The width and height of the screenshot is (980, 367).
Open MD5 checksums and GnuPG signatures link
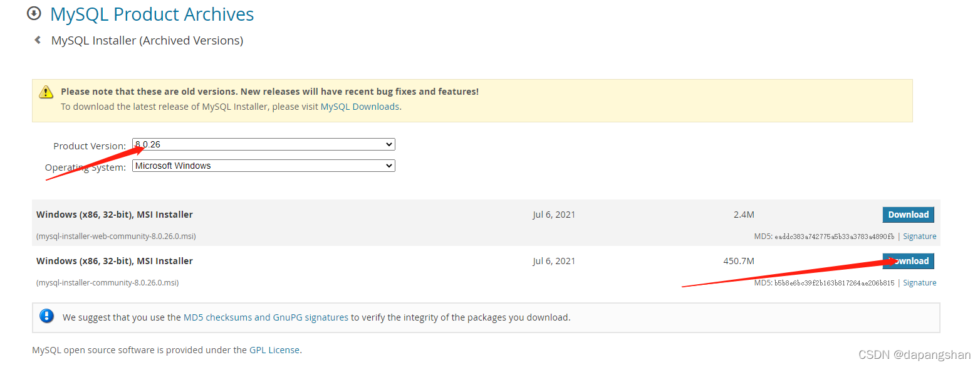pyautogui.click(x=266, y=317)
